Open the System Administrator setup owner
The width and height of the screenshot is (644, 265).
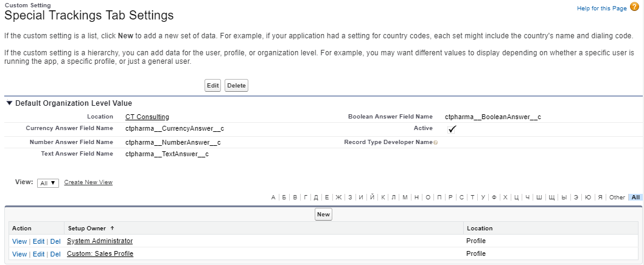pyautogui.click(x=100, y=241)
